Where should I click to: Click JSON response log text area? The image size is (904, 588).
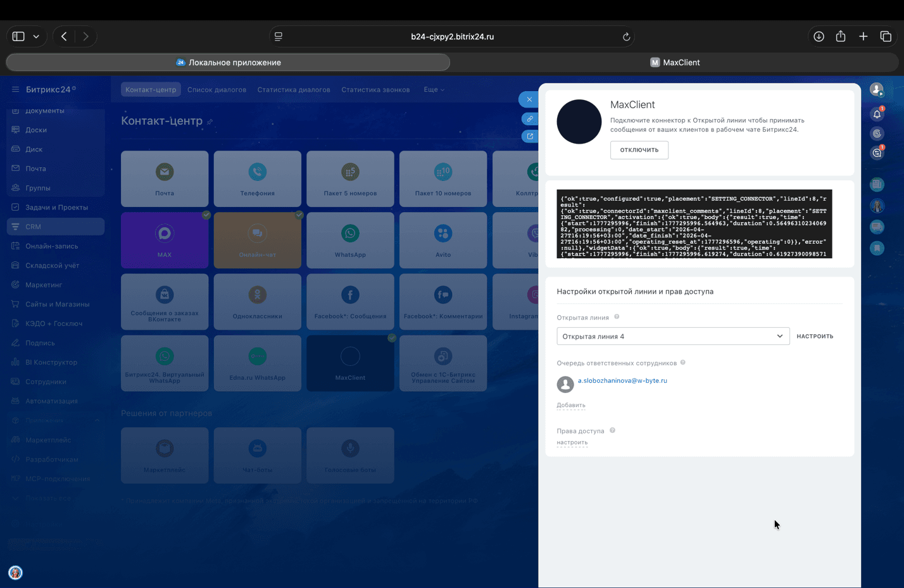coord(694,224)
